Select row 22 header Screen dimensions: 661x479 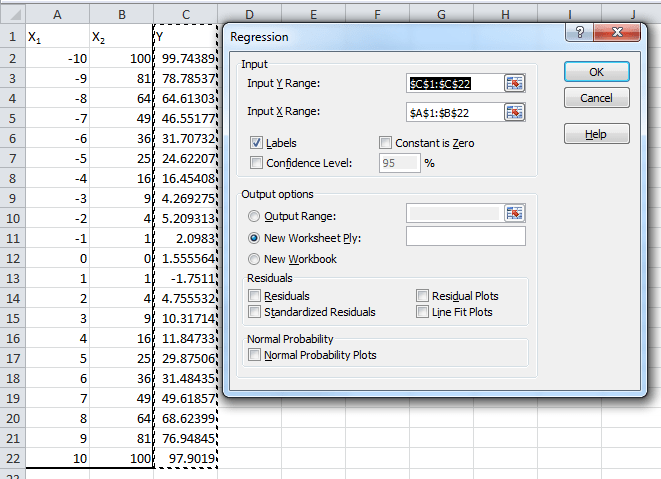[13, 458]
